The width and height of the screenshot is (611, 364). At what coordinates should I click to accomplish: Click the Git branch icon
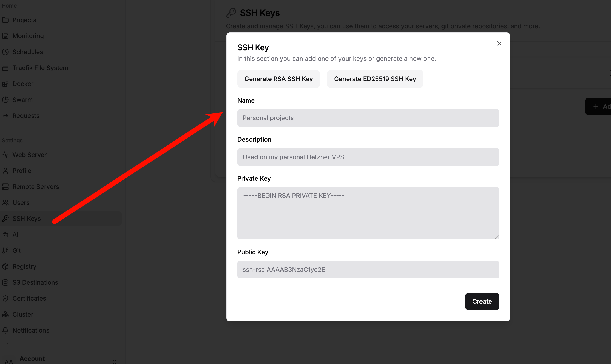[x=5, y=250]
